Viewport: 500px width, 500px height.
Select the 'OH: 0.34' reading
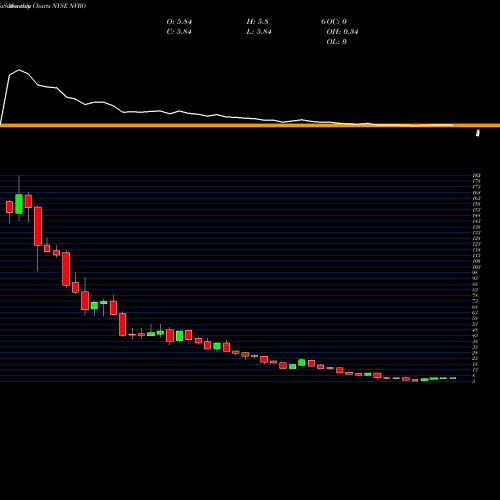(342, 32)
